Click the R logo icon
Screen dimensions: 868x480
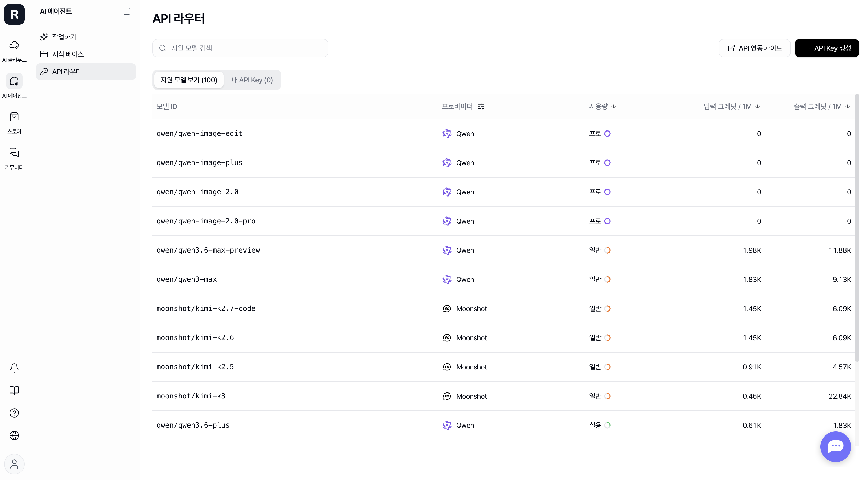pos(14,14)
